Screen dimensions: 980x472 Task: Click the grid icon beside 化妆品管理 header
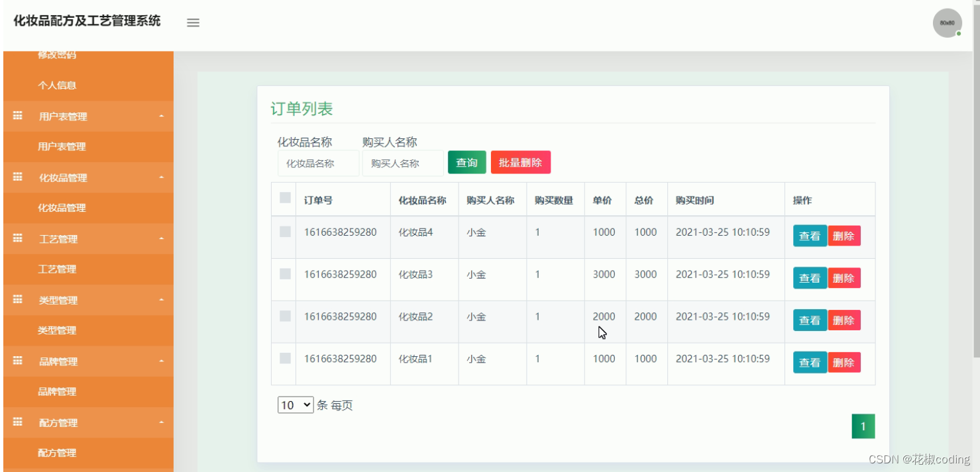point(17,177)
